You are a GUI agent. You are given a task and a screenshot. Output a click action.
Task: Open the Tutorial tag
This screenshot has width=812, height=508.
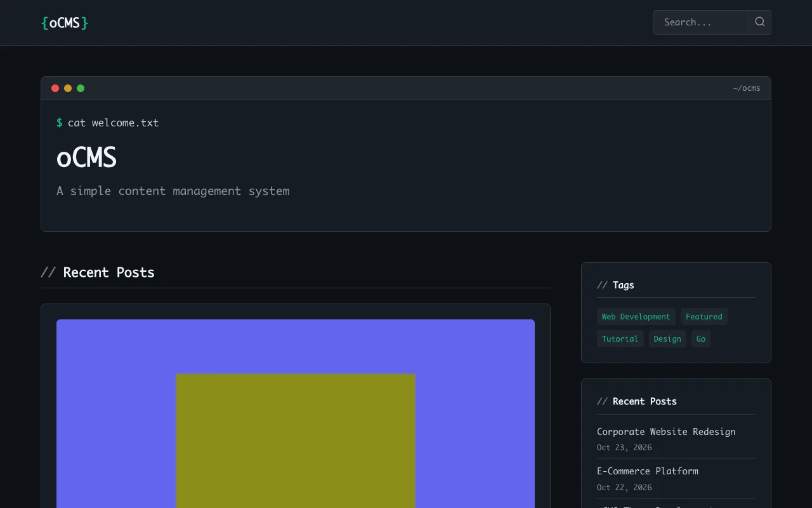point(620,339)
